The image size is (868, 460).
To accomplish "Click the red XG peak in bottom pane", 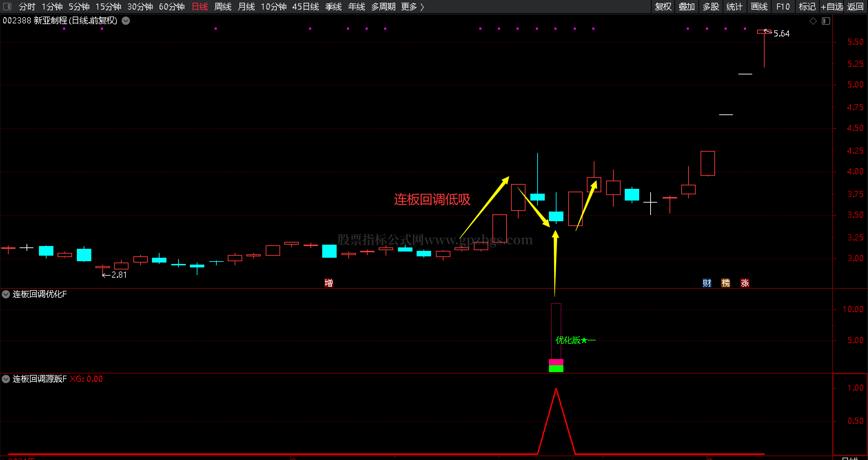I will pos(556,389).
